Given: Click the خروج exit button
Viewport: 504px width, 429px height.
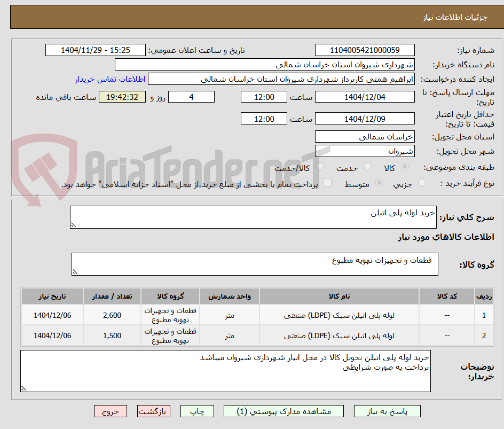Looking at the screenshot, I should coord(110,411).
